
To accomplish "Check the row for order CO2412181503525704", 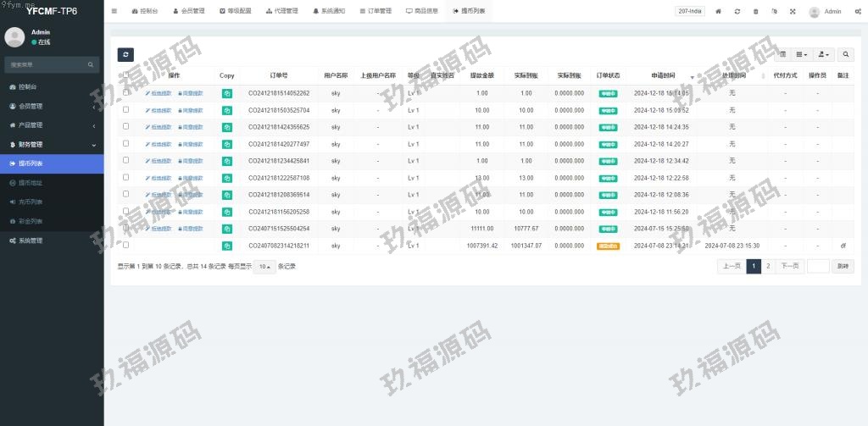I will [126, 110].
